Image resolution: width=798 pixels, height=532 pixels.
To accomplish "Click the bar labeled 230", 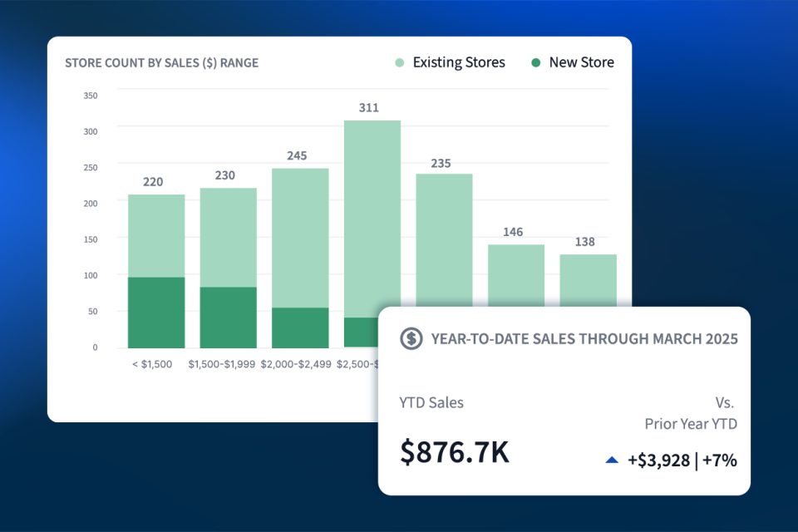I will 228,237.
